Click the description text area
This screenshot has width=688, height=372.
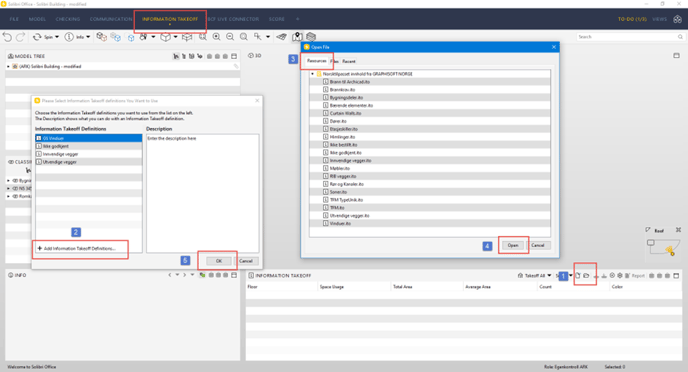tap(202, 193)
